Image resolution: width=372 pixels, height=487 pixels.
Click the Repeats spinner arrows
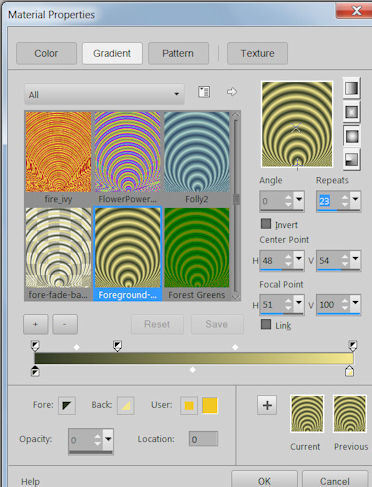coord(345,200)
